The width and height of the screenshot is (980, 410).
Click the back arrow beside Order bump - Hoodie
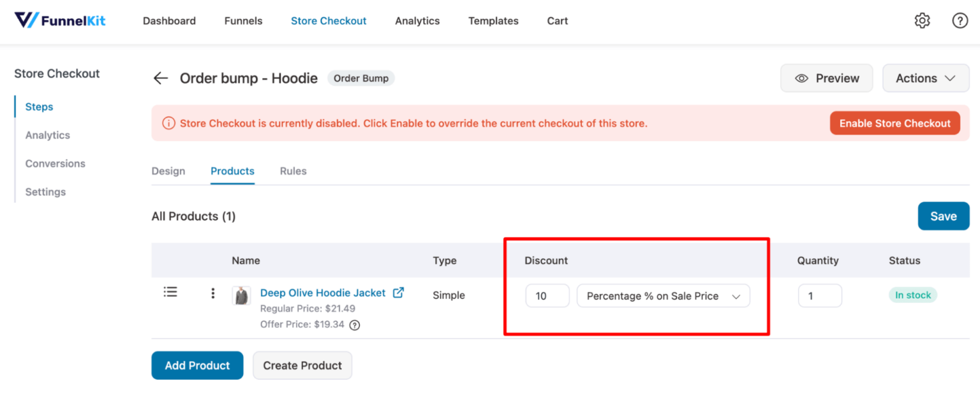160,78
